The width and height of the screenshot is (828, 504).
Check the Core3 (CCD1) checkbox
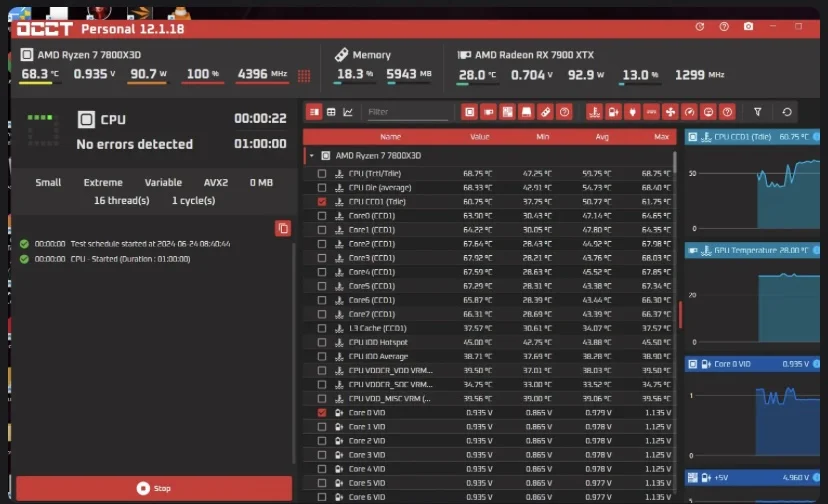coord(322,258)
